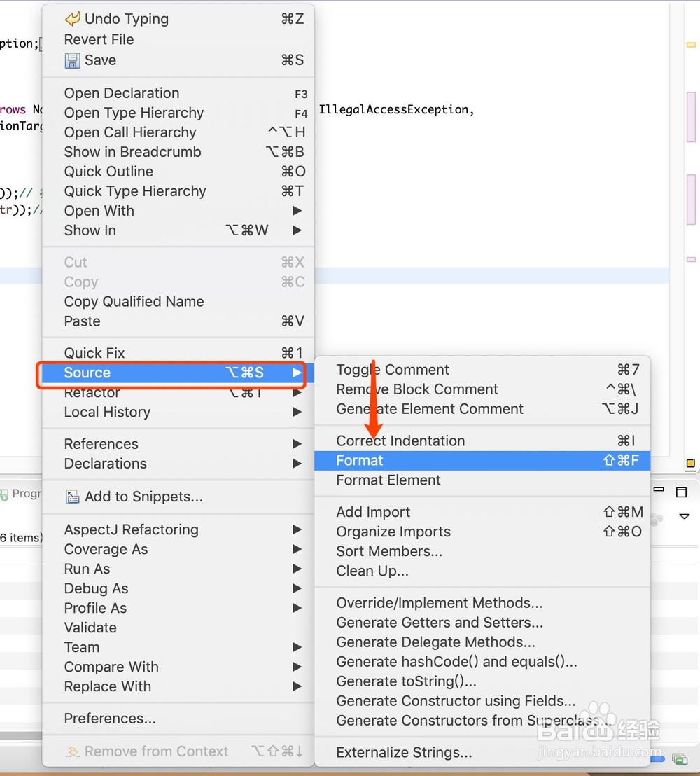Maximize the bottom view panel

pyautogui.click(x=681, y=492)
